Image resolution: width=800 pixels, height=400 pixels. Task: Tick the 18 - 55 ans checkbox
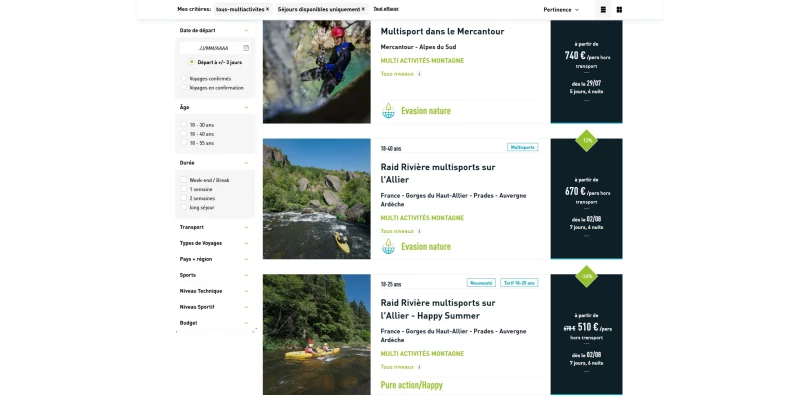coord(184,143)
